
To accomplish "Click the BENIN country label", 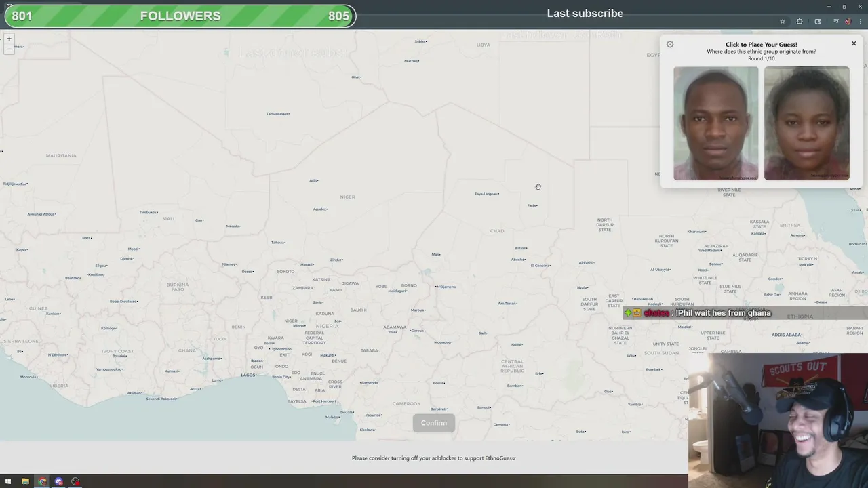I will [239, 327].
